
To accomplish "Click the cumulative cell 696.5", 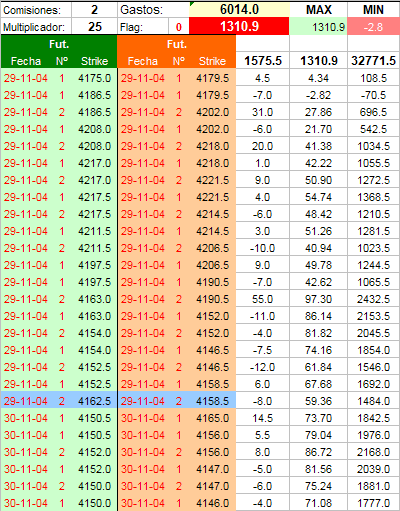I will pyautogui.click(x=373, y=112).
